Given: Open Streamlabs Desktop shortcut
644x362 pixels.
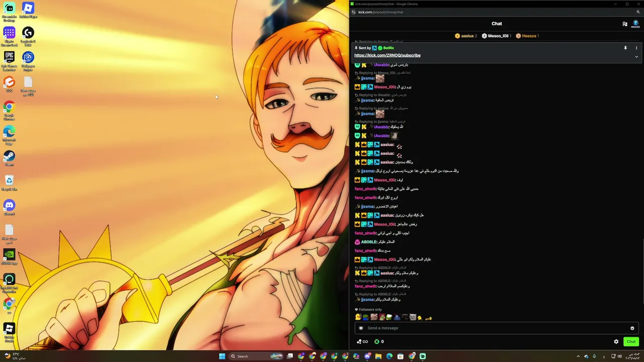Looking at the screenshot, I should (x=9, y=12).
